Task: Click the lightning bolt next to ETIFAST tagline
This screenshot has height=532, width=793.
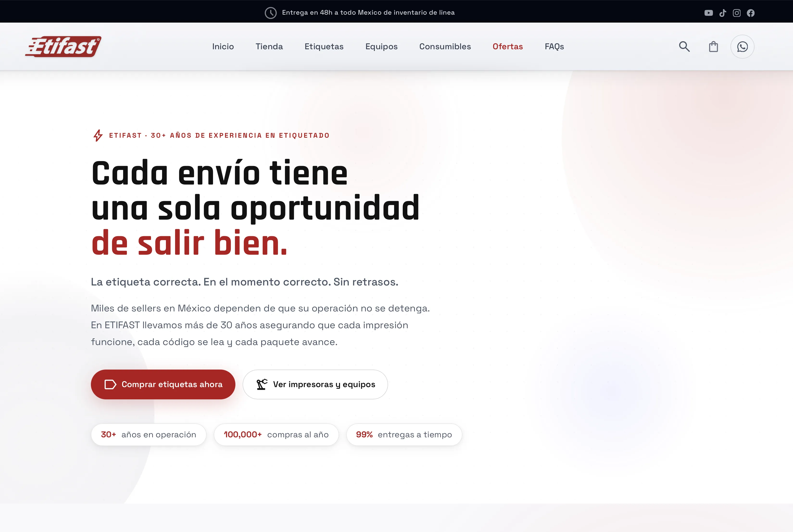Action: pos(98,135)
